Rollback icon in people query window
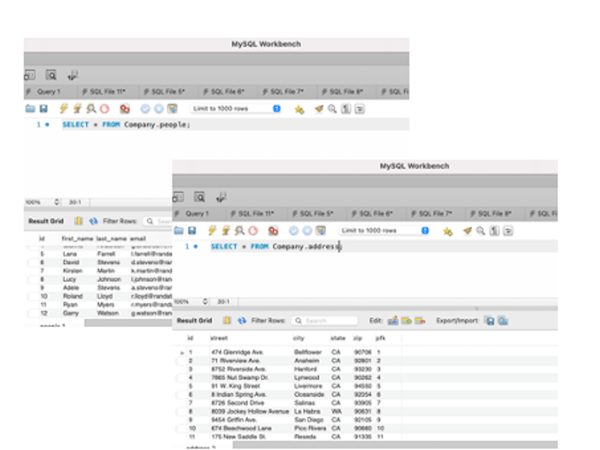Image resolution: width=600 pixels, height=450 pixels. (158, 109)
